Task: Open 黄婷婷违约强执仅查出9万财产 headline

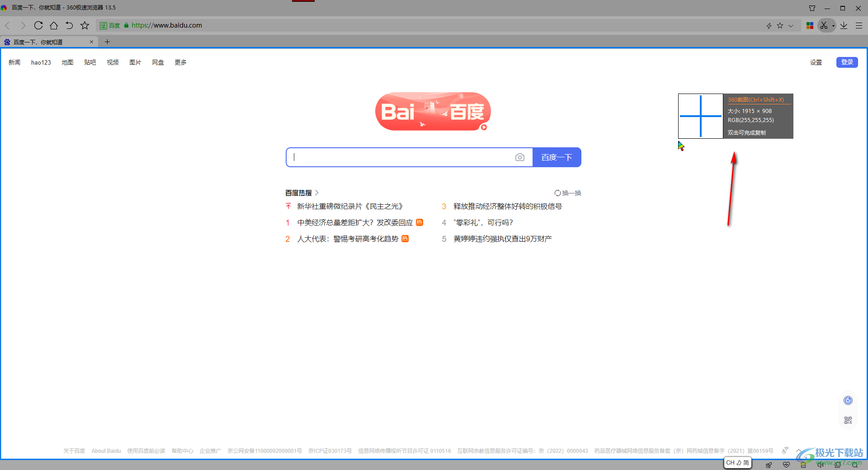Action: coord(503,239)
